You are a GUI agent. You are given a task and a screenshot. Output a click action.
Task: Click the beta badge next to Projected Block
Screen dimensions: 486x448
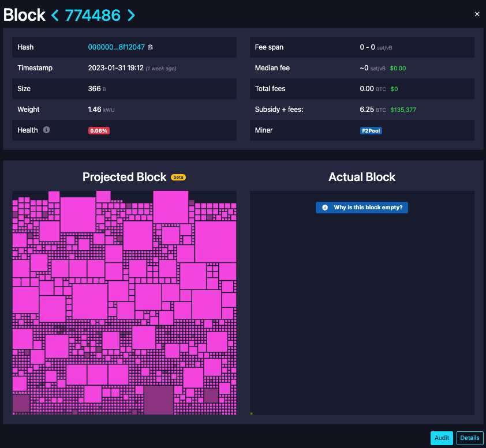[178, 178]
